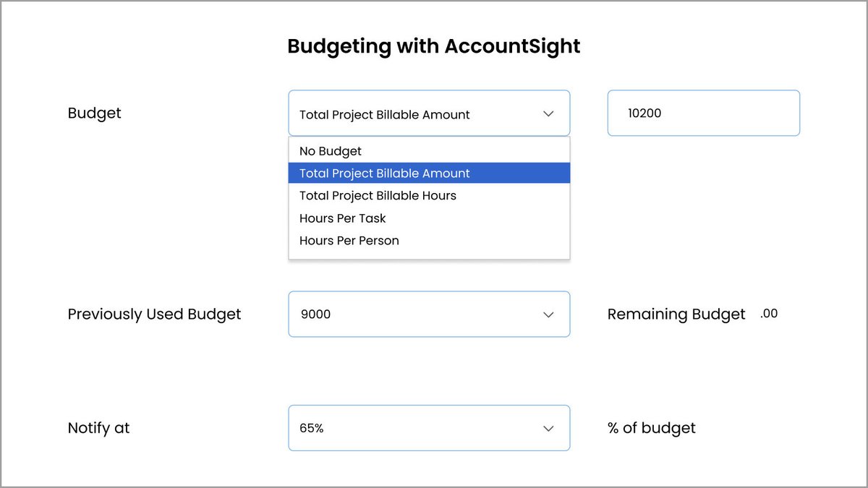Click the Budgeting with AccountSight heading

[434, 46]
